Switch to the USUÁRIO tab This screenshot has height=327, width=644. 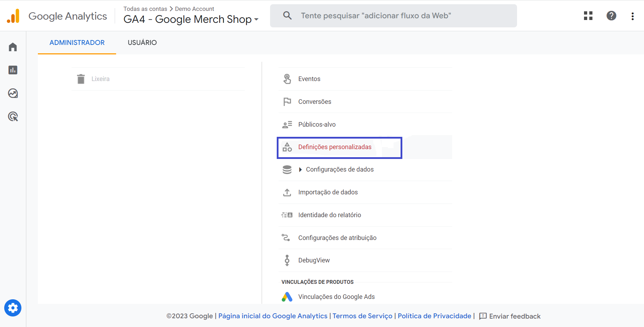coord(142,42)
